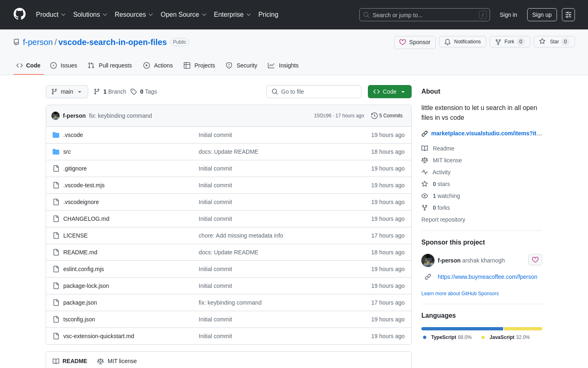
Task: Click the package.json file icon
Action: click(x=56, y=303)
